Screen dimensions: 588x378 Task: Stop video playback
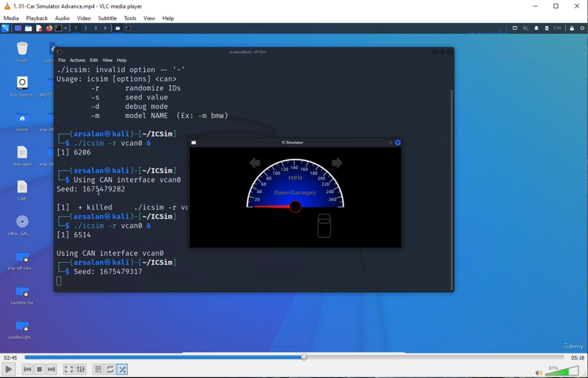click(39, 369)
